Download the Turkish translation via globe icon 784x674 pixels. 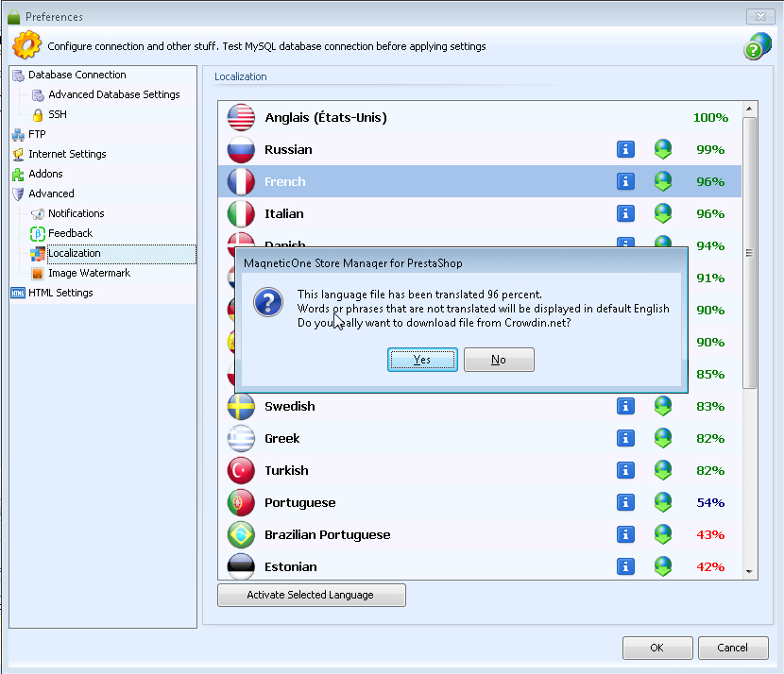[x=663, y=470]
